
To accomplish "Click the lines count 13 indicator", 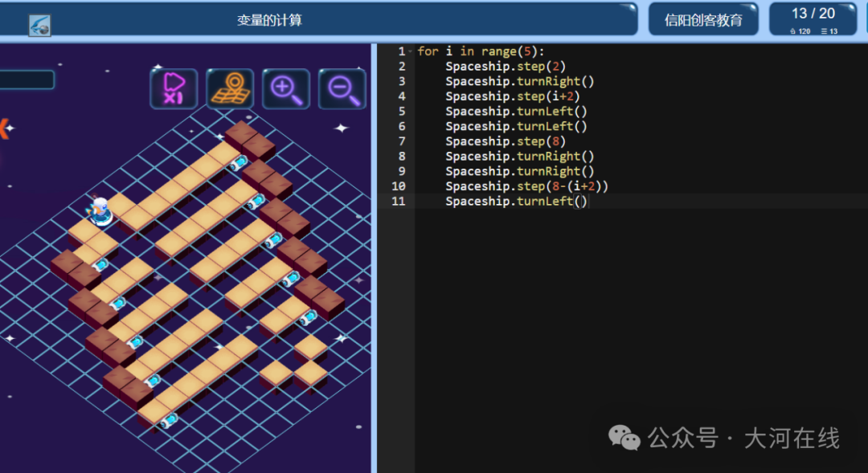I will tap(829, 31).
